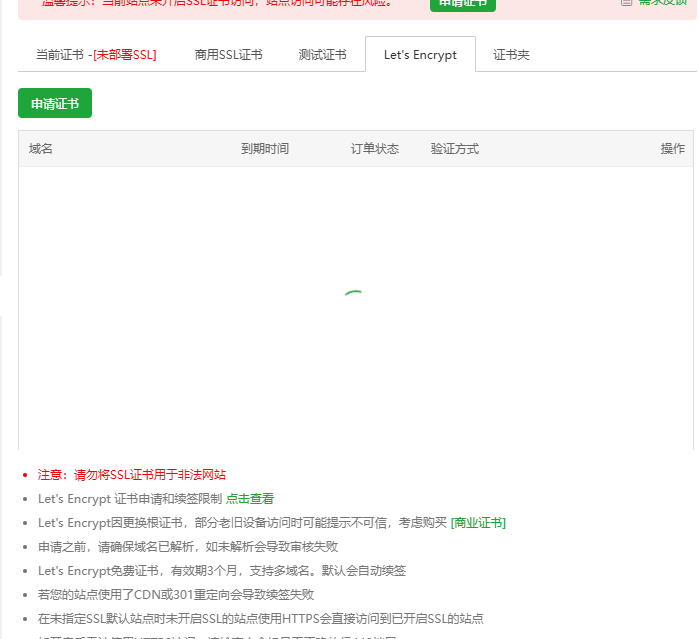Click the 验证方式 column header
This screenshot has height=639, width=699.
pyautogui.click(x=455, y=148)
